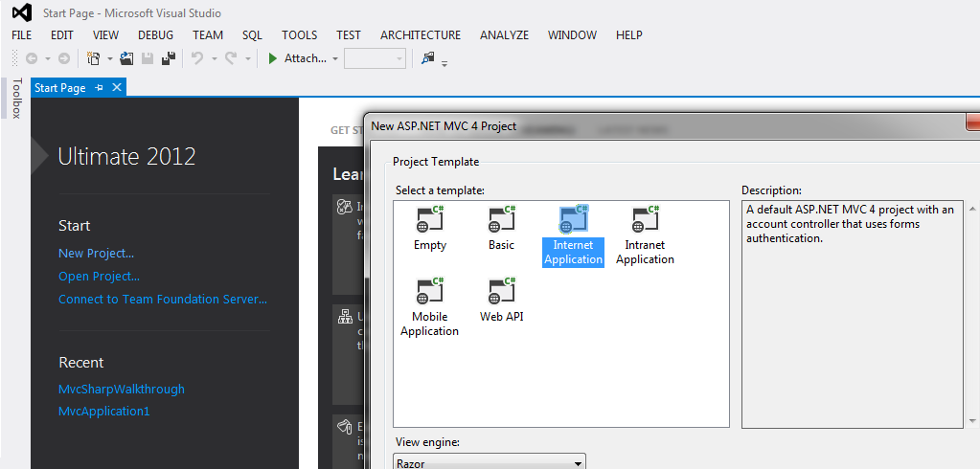Click the New Project toolbar icon
Viewport: 980px width, 469px height.
tap(93, 58)
